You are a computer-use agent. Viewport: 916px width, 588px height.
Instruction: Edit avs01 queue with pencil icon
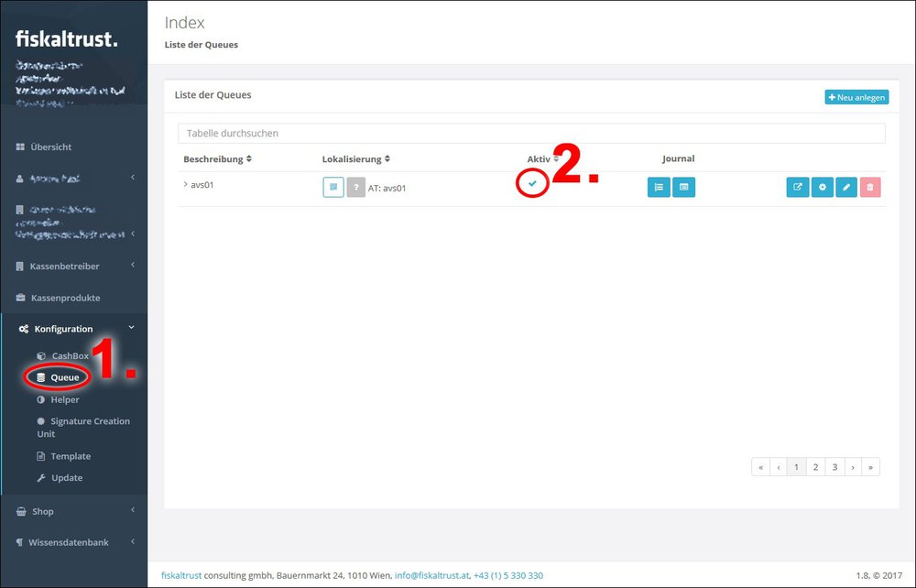click(846, 188)
